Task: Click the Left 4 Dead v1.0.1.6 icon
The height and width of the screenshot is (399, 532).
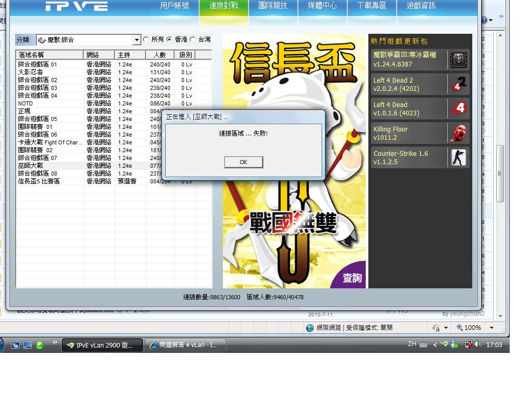Action: tap(458, 109)
